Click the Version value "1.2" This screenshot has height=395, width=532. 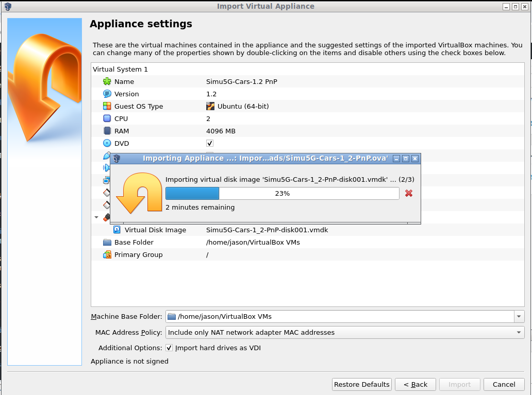(211, 94)
